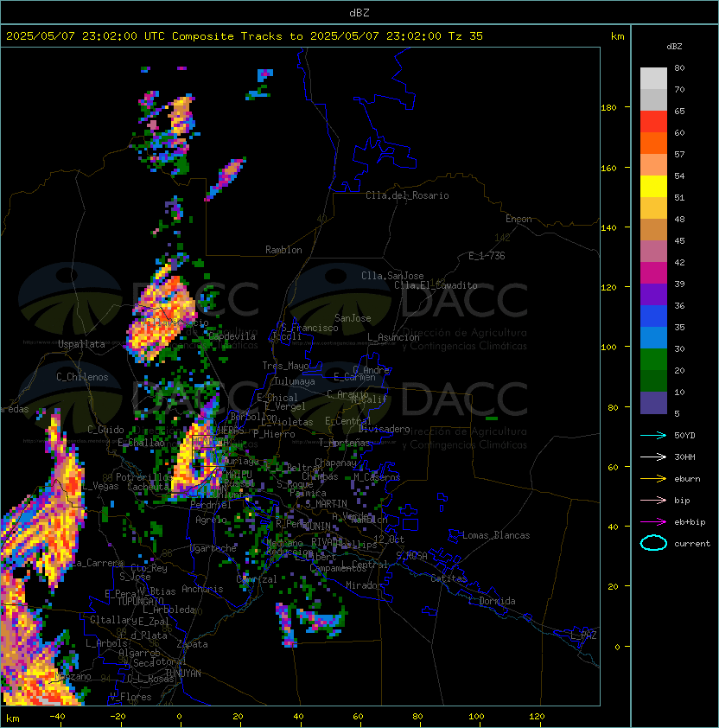Image resolution: width=719 pixels, height=728 pixels.
Task: Click the 'C_Guido' map label
Action: click(x=105, y=430)
